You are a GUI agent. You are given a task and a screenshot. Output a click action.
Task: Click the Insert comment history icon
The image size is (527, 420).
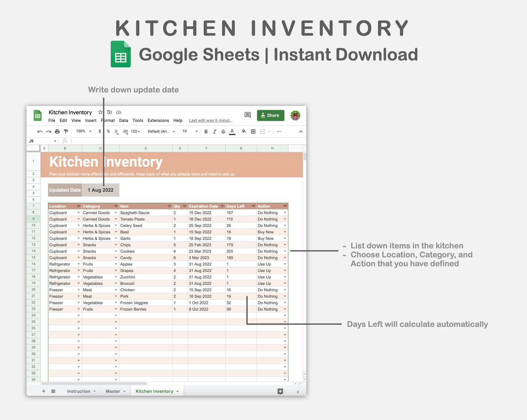(x=247, y=115)
